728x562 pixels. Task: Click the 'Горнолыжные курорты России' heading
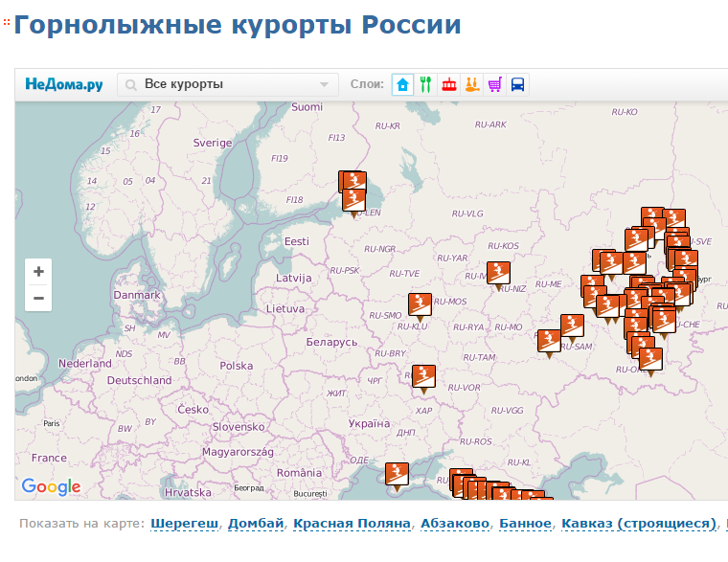238,26
